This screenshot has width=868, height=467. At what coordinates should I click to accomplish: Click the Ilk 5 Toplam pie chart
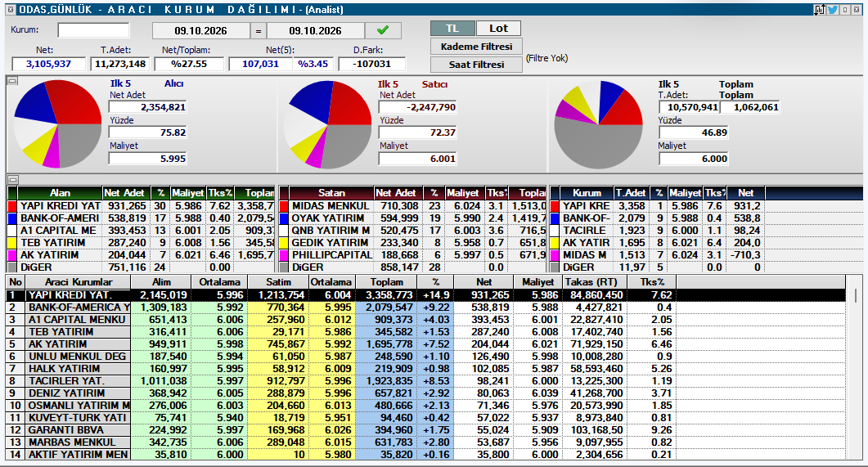coord(598,124)
